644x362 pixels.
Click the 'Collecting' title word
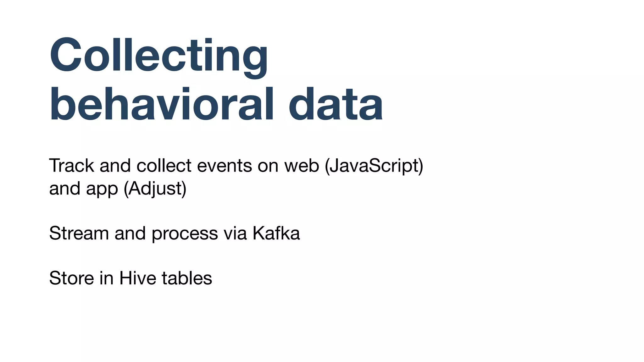pos(159,56)
